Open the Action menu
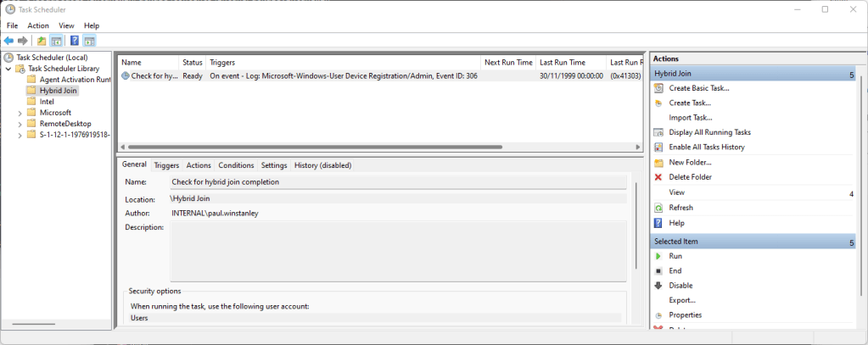 pos(38,26)
